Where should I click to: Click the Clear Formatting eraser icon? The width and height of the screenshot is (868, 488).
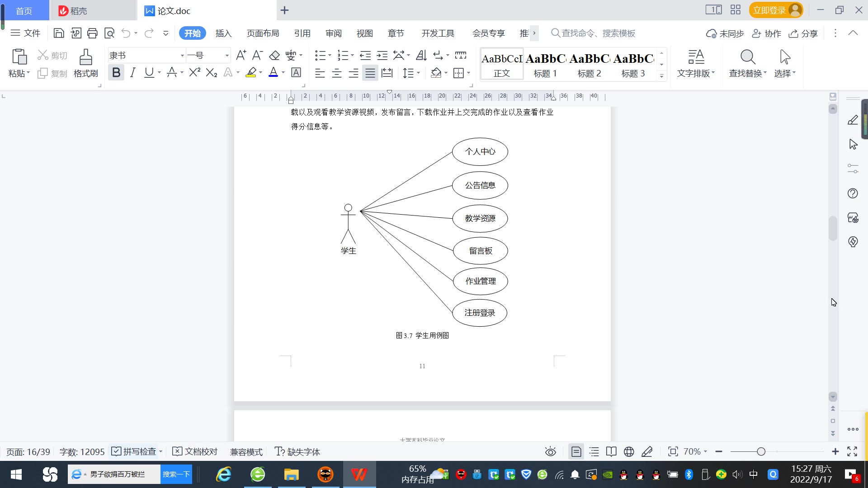pyautogui.click(x=274, y=55)
